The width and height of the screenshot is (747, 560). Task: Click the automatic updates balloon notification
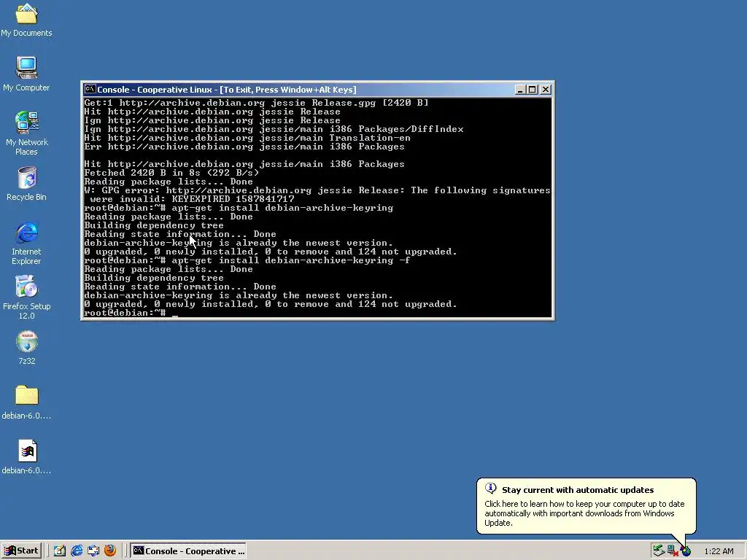[x=586, y=506]
